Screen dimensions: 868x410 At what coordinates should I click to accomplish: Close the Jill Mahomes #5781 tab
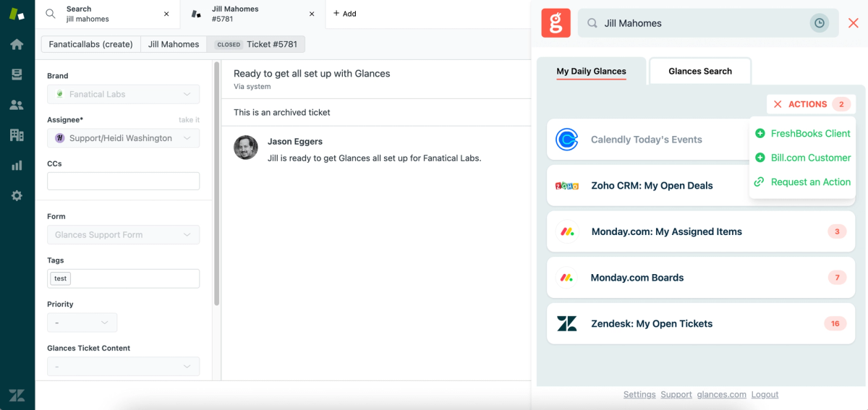point(311,14)
